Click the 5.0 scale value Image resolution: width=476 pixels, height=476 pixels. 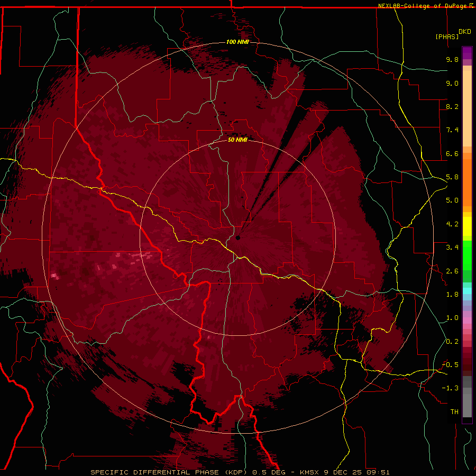tap(452, 200)
